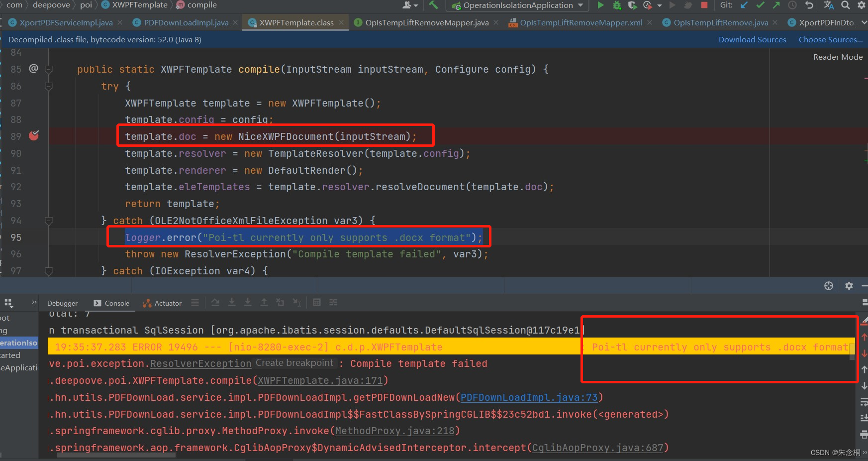Click XWPFTemplate breadcrumb in navigation bar
This screenshot has height=461, width=868.
coord(135,5)
